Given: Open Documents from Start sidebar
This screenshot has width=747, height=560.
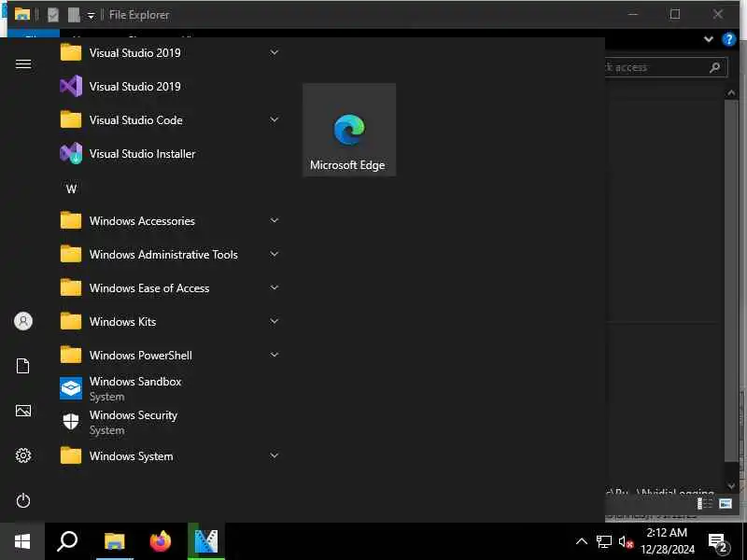Looking at the screenshot, I should 22,366.
